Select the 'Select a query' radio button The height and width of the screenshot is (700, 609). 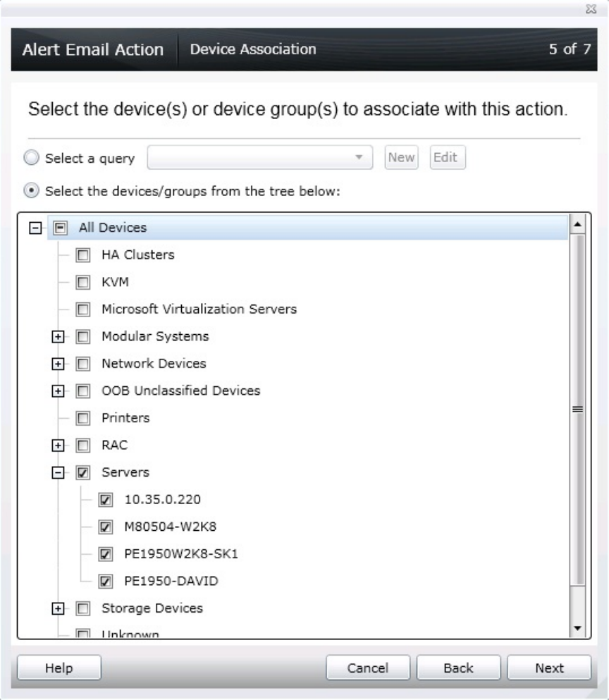pos(31,158)
